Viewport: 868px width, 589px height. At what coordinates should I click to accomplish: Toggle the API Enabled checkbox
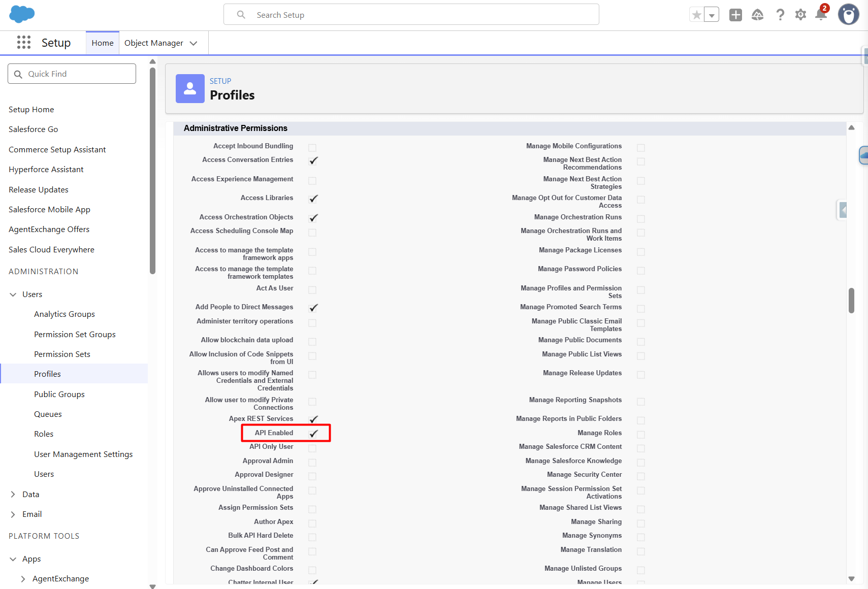point(313,434)
